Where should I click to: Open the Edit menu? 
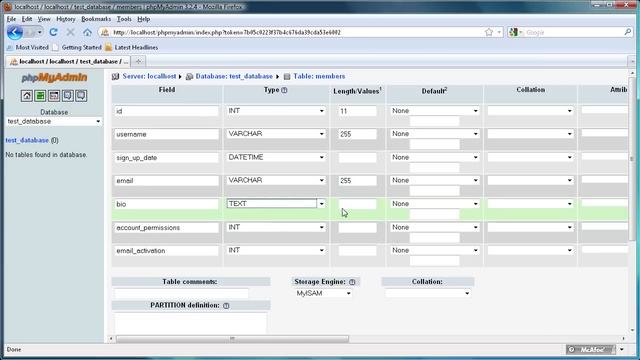coord(27,19)
